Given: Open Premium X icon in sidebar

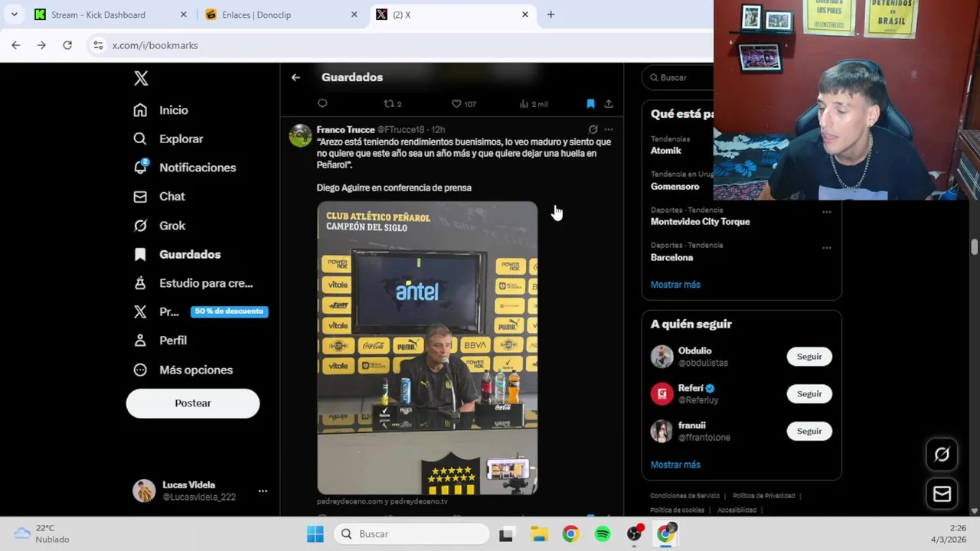Looking at the screenshot, I should 140,311.
